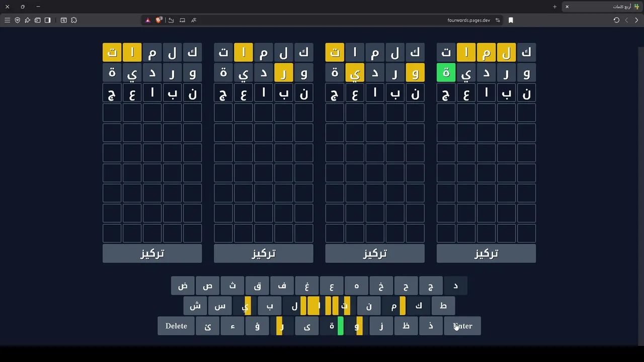The height and width of the screenshot is (362, 644).
Task: Tap the ز key
Action: 381,326
